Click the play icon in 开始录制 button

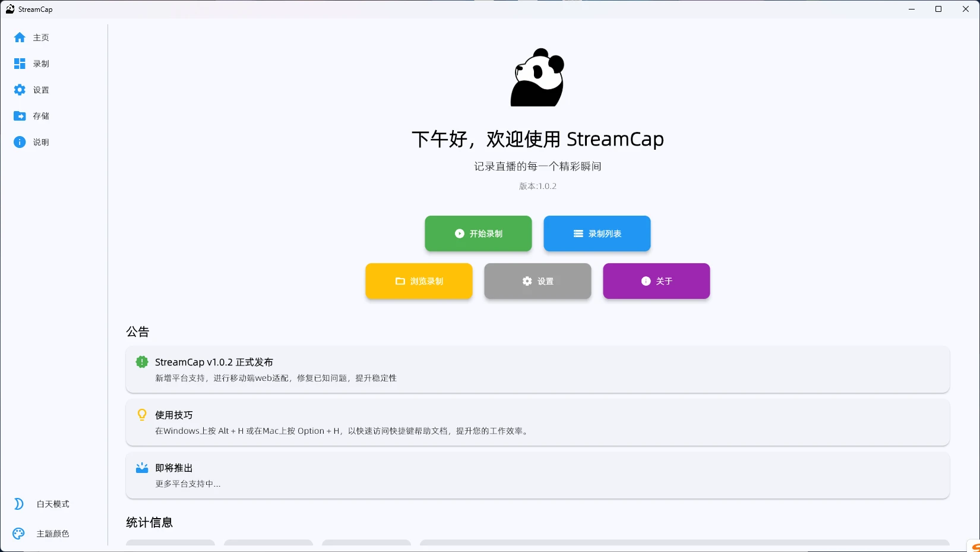[x=459, y=234]
